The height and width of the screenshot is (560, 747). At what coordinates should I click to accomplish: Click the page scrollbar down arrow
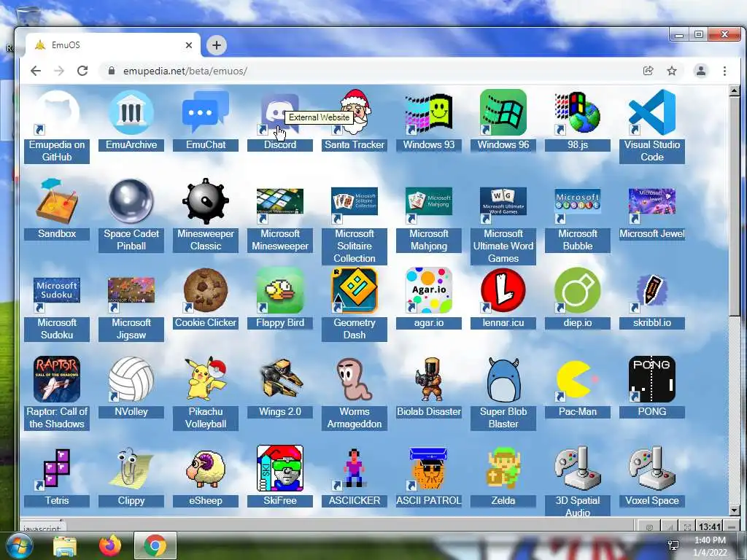[x=734, y=510]
